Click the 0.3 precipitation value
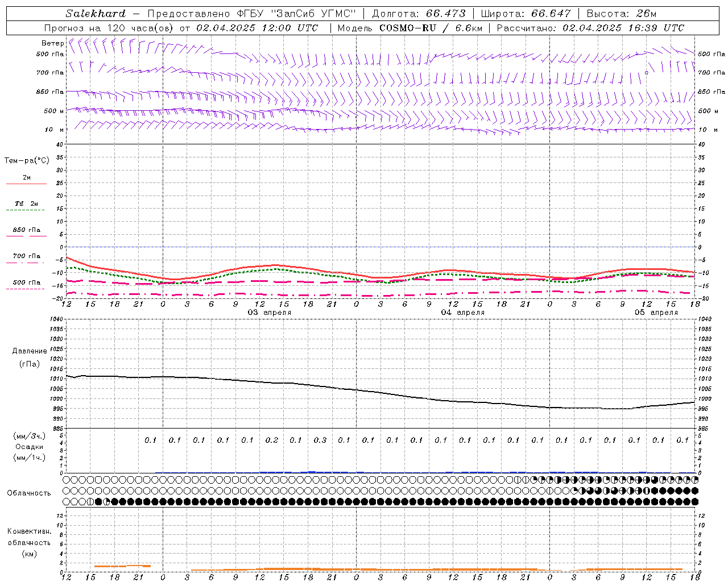Viewport: 728px width, 582px height. click(x=320, y=440)
